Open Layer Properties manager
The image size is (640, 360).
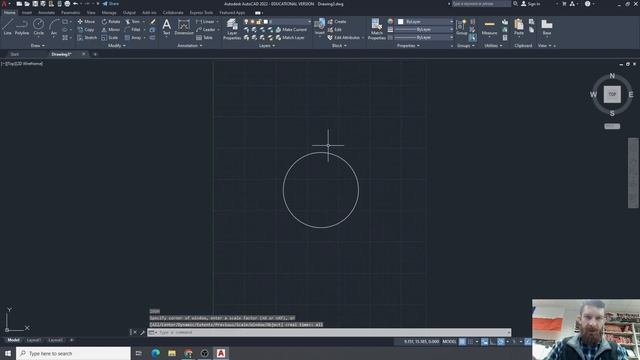coord(232,29)
